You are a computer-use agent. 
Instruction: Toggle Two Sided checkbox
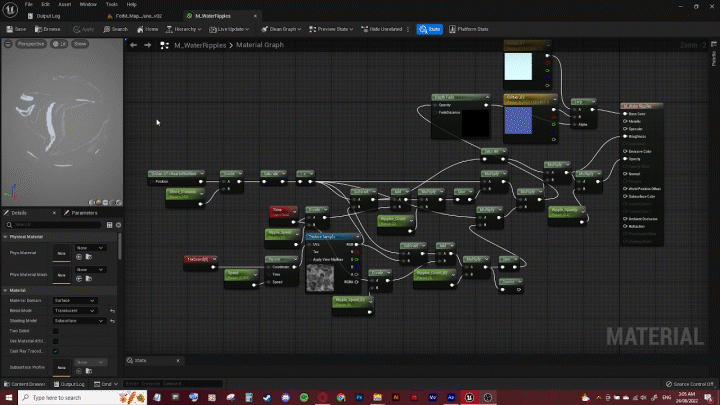[56, 331]
